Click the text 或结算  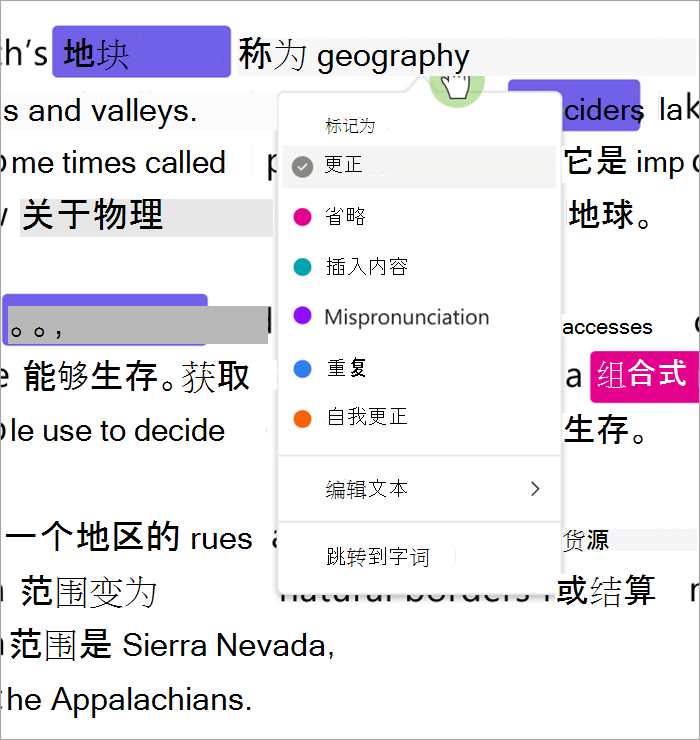point(606,590)
